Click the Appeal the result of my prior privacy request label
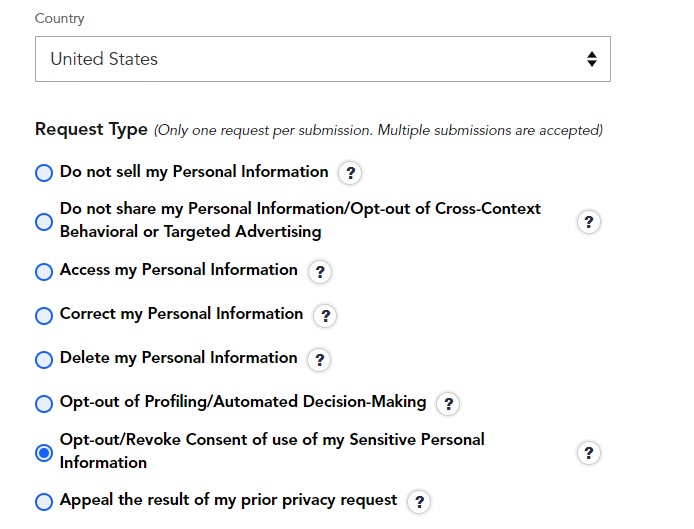 (x=228, y=500)
